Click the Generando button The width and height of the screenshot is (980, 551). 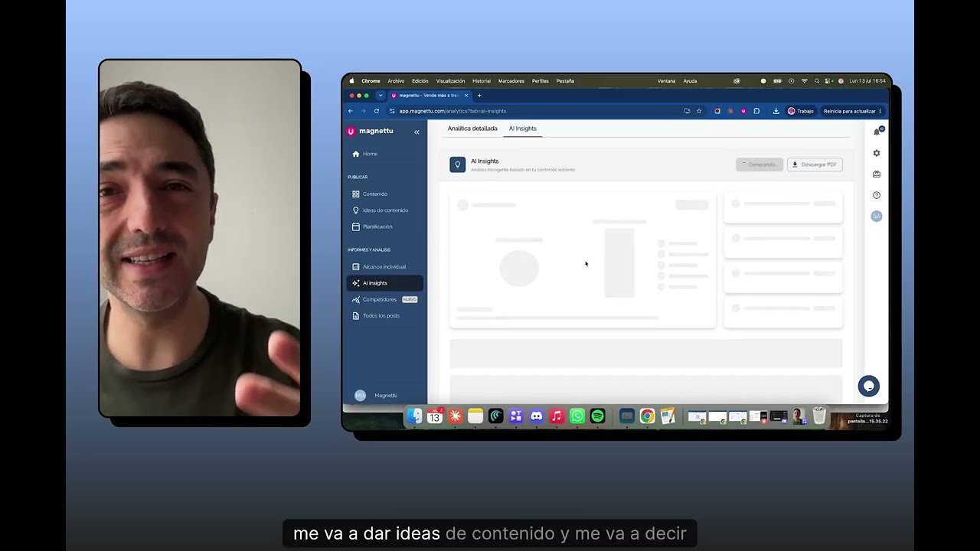(x=759, y=165)
